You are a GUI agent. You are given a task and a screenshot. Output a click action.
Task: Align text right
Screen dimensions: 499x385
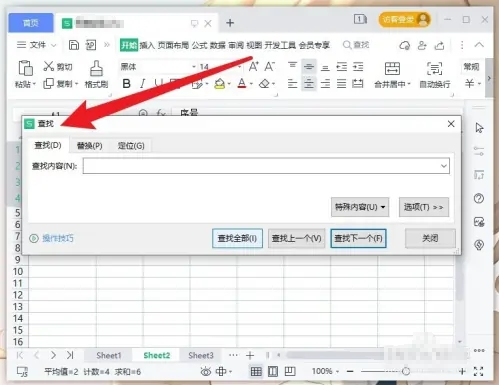[x=325, y=84]
